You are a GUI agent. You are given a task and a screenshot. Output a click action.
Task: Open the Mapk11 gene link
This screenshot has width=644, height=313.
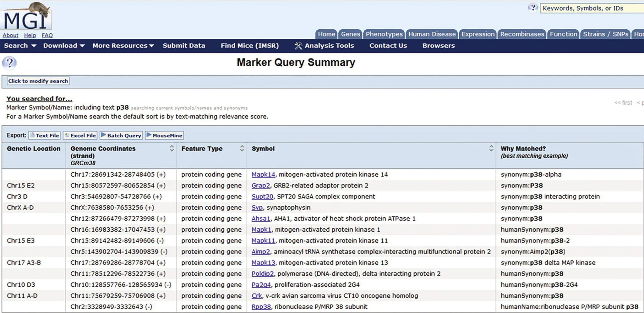pyautogui.click(x=263, y=240)
